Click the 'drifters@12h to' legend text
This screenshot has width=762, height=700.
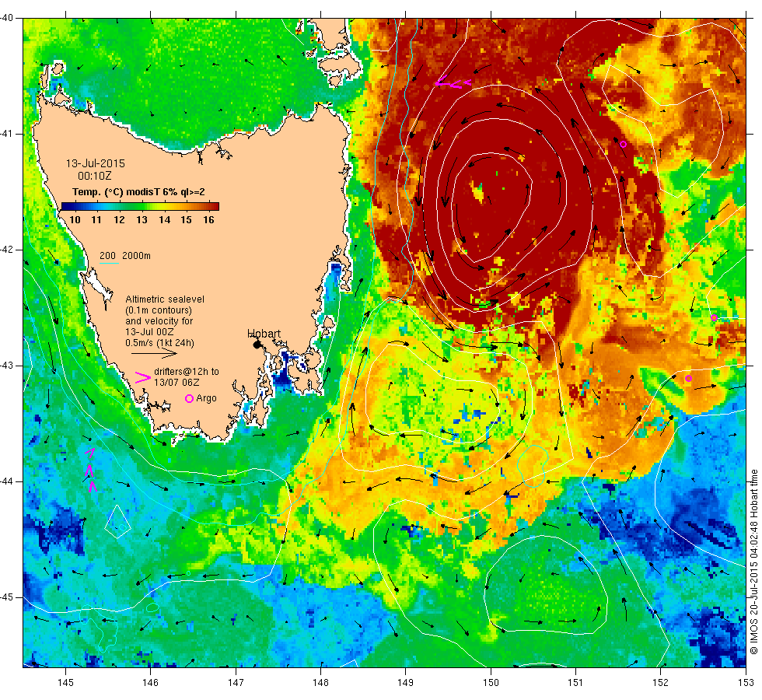(x=187, y=372)
